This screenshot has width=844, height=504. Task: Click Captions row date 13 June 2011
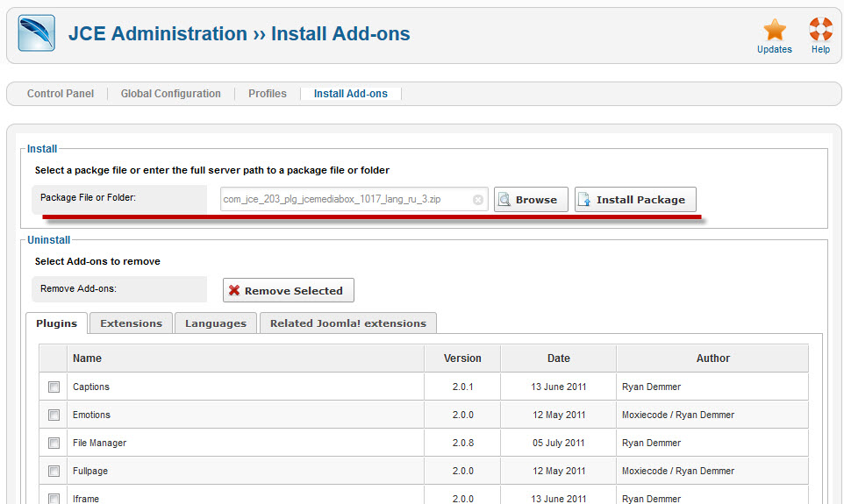(x=558, y=387)
